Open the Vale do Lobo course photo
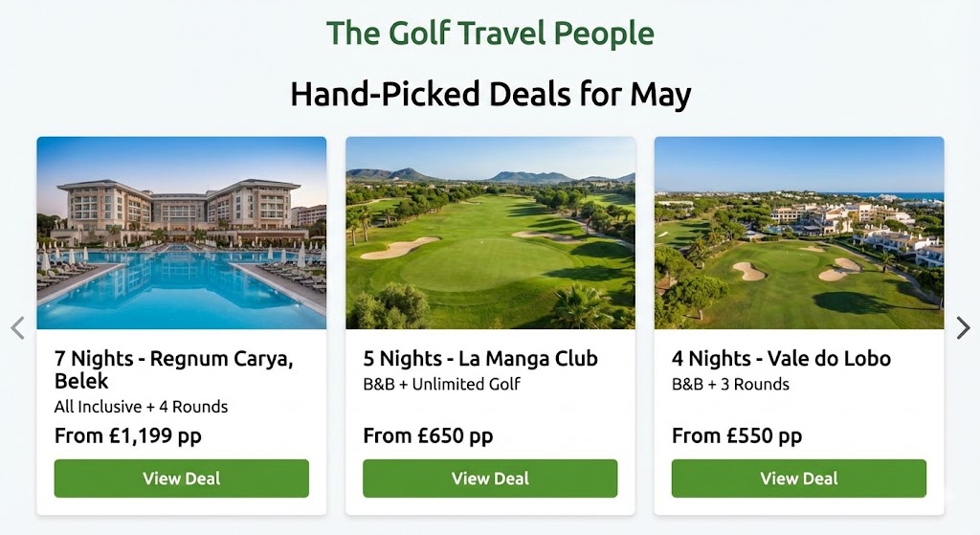 click(x=799, y=233)
